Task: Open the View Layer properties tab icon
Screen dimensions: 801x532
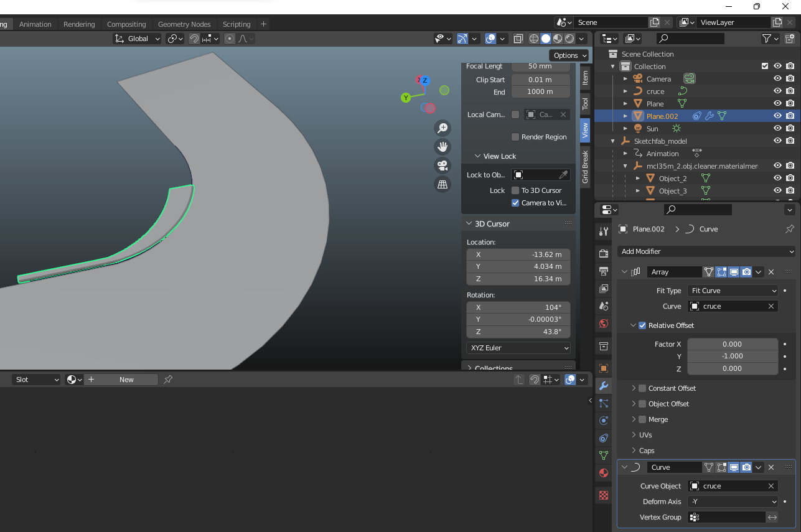Action: pos(603,289)
